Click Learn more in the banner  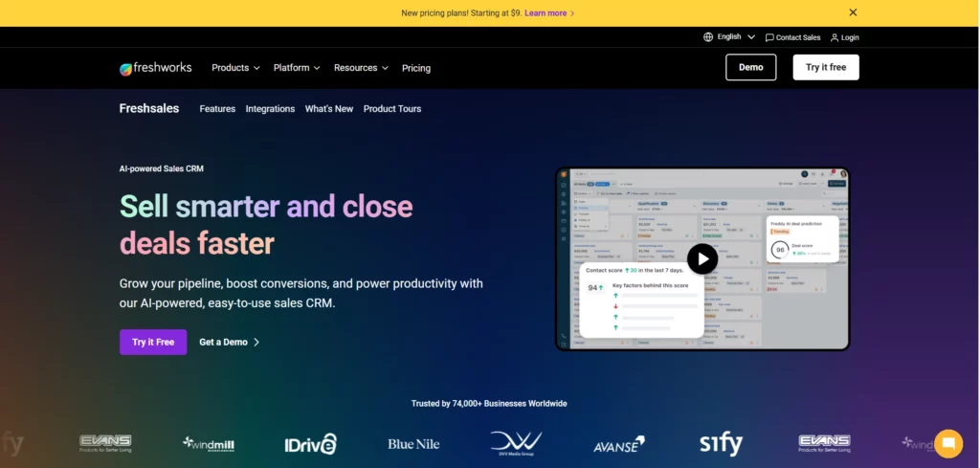point(549,12)
